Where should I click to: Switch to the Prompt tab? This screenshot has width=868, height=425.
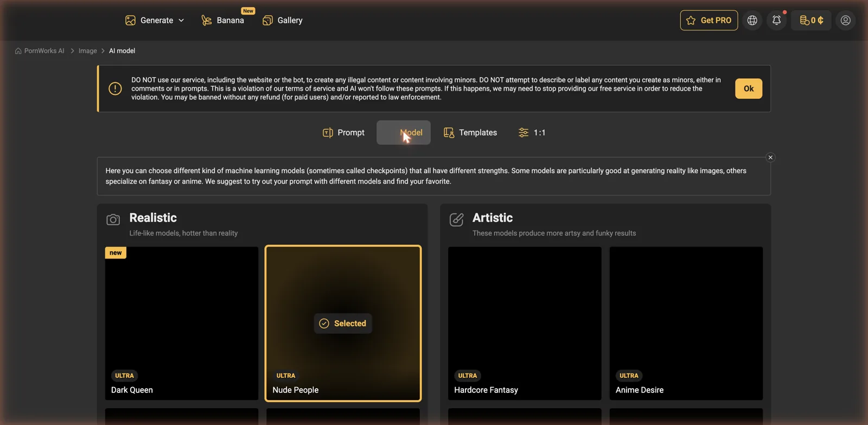(x=343, y=132)
